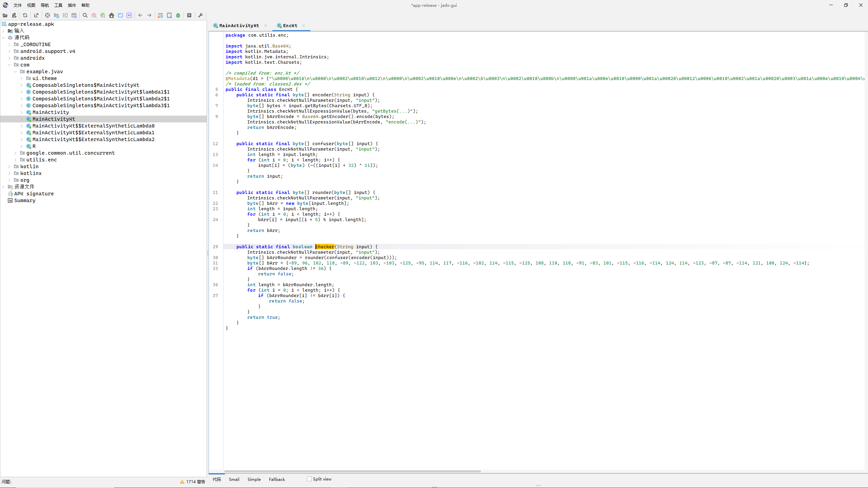868x488 pixels.
Task: Click the log viewer icon
Action: click(x=189, y=15)
